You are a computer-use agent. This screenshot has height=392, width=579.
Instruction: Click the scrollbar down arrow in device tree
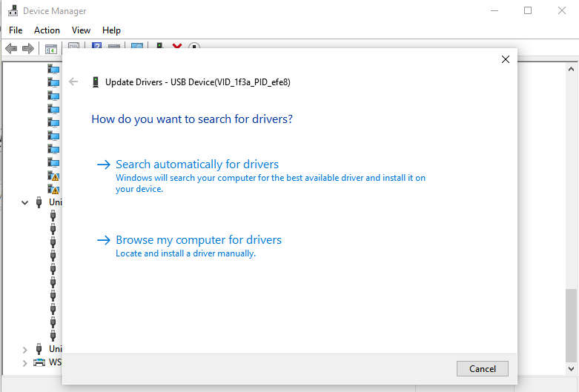(x=572, y=368)
